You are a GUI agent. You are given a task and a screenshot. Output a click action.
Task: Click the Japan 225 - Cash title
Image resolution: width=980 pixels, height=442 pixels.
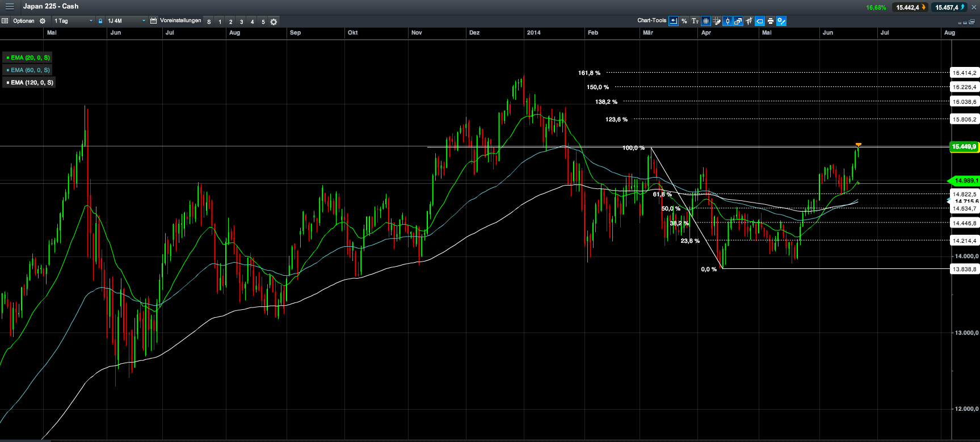(51, 6)
